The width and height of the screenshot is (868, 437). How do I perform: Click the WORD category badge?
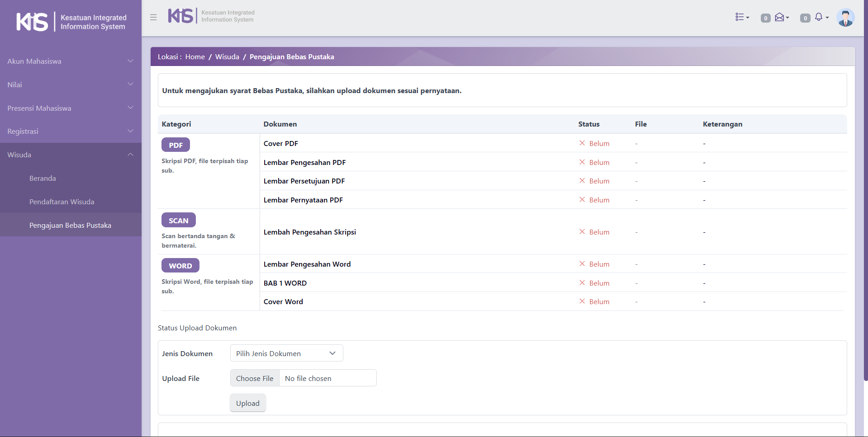[180, 266]
